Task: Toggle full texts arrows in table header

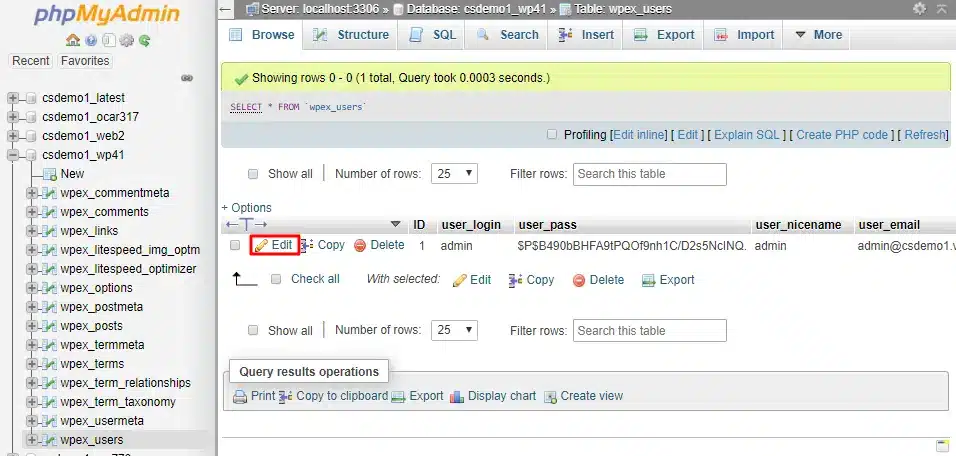Action: [x=246, y=225]
